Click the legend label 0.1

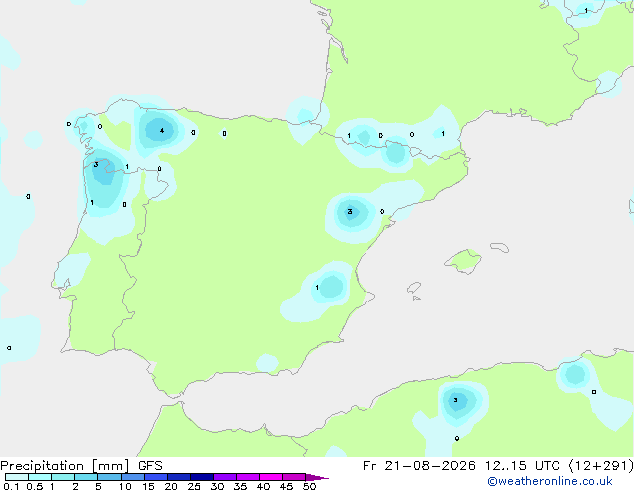pos(12,486)
